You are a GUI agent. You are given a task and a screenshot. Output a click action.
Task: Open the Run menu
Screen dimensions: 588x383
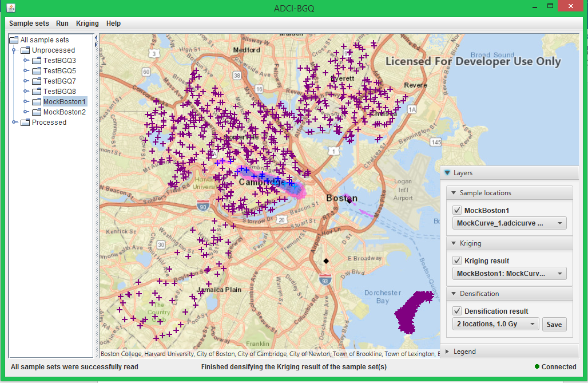pyautogui.click(x=62, y=23)
